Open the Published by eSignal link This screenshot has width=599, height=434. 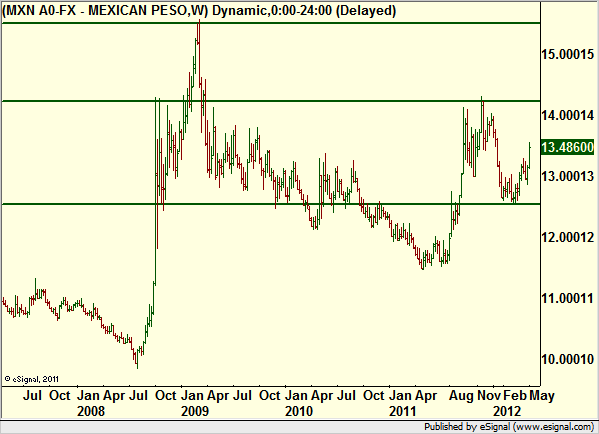coord(509,426)
